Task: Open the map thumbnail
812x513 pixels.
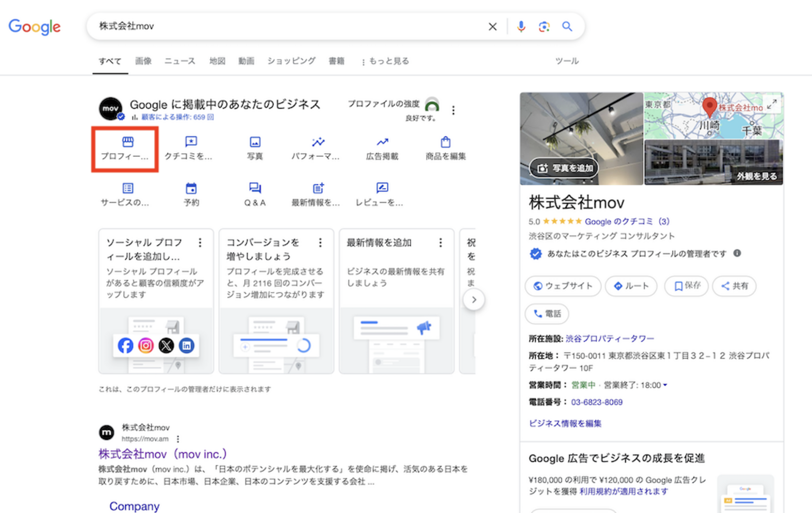Action: click(714, 115)
